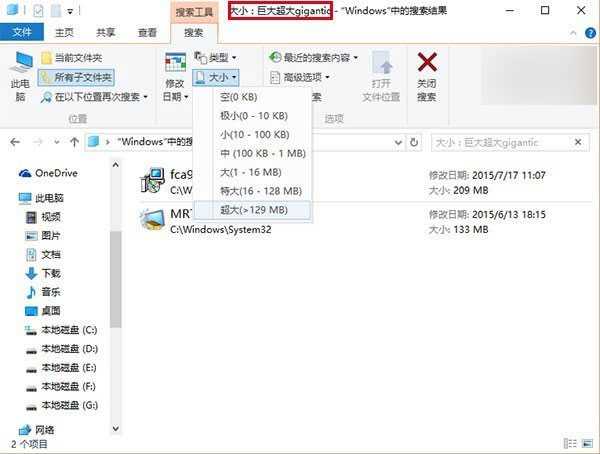The image size is (600, 454).
Task: Click New folder quick access icon
Action: tap(56, 11)
